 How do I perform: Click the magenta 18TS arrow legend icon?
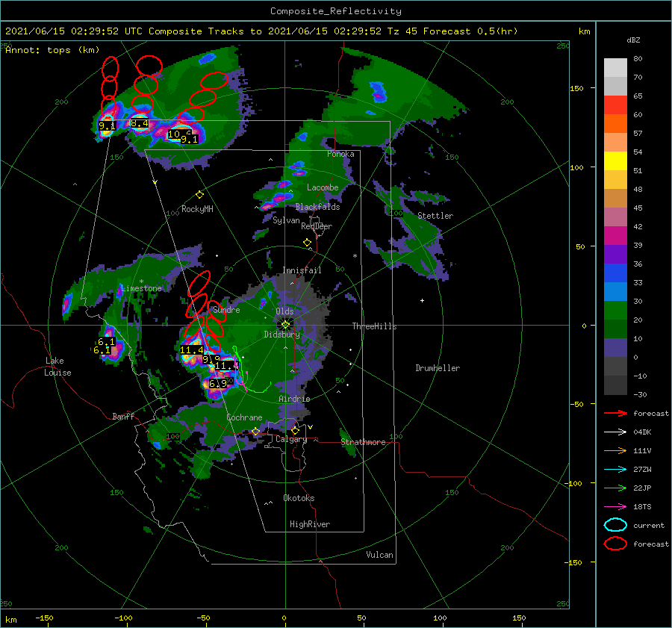click(615, 507)
